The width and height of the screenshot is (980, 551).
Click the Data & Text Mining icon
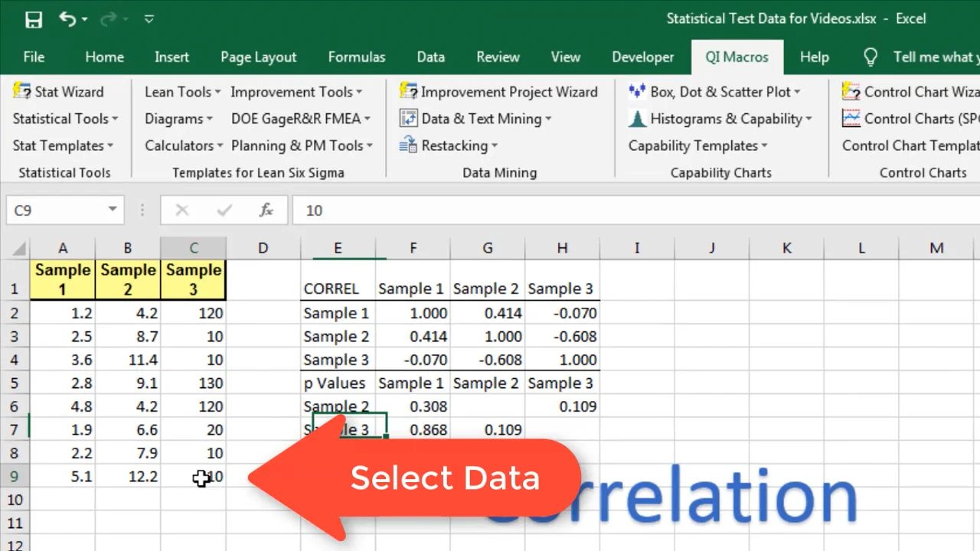[408, 119]
